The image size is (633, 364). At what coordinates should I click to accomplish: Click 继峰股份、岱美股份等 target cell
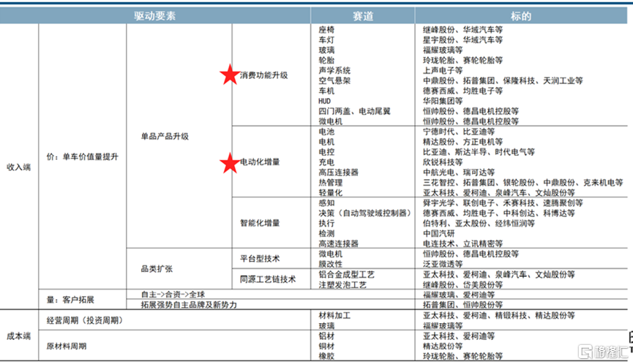click(462, 284)
